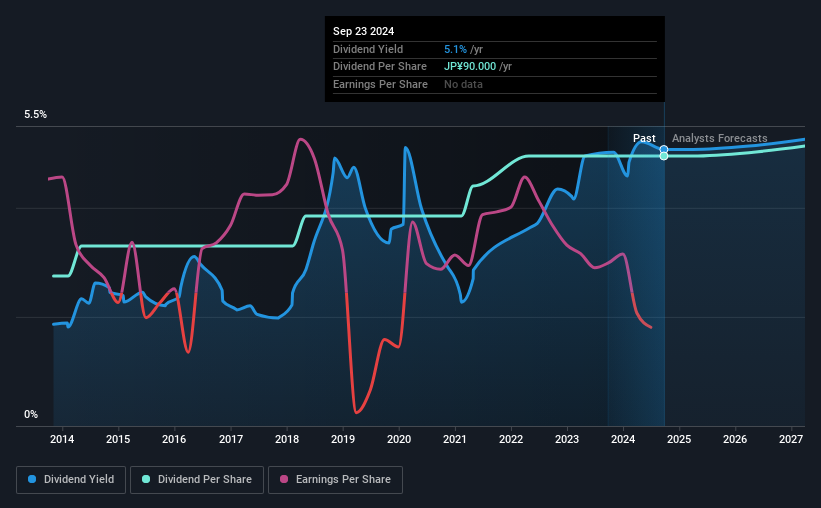
Task: Click the tooltip Dividend Yield row label
Action: tap(368, 49)
